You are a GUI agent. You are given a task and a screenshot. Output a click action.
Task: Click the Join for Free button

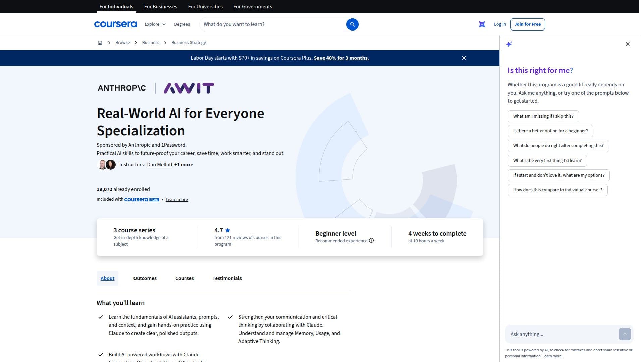527,24
